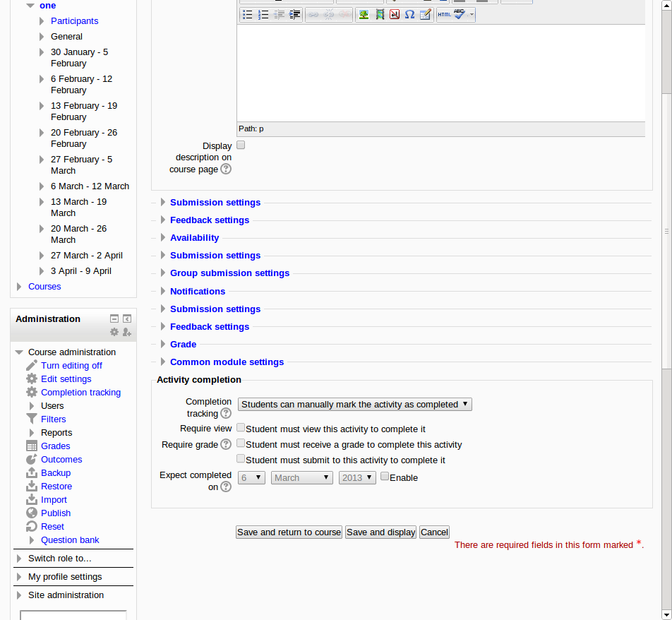Dock the Administration block to the side
Screen dimensions: 672x620
[x=127, y=318]
